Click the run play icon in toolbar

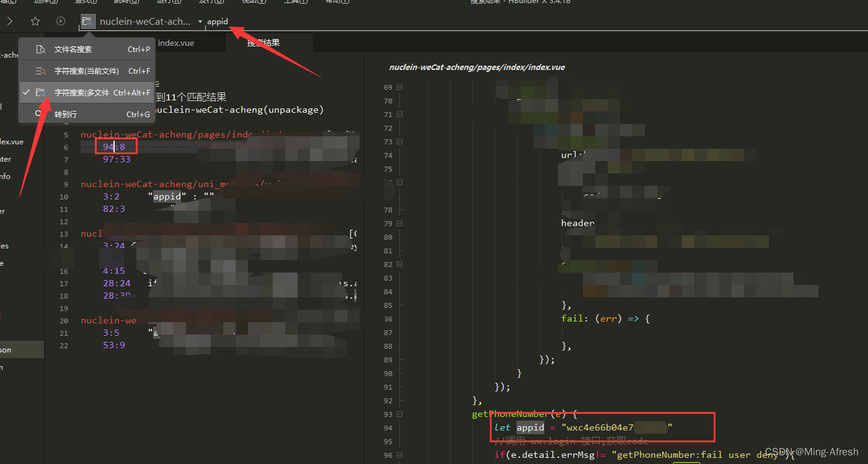click(x=61, y=21)
